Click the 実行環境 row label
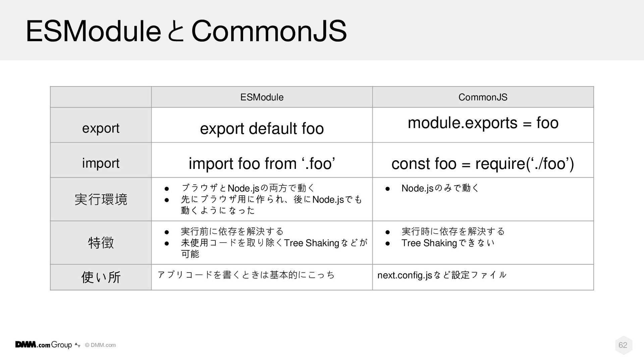 point(101,199)
